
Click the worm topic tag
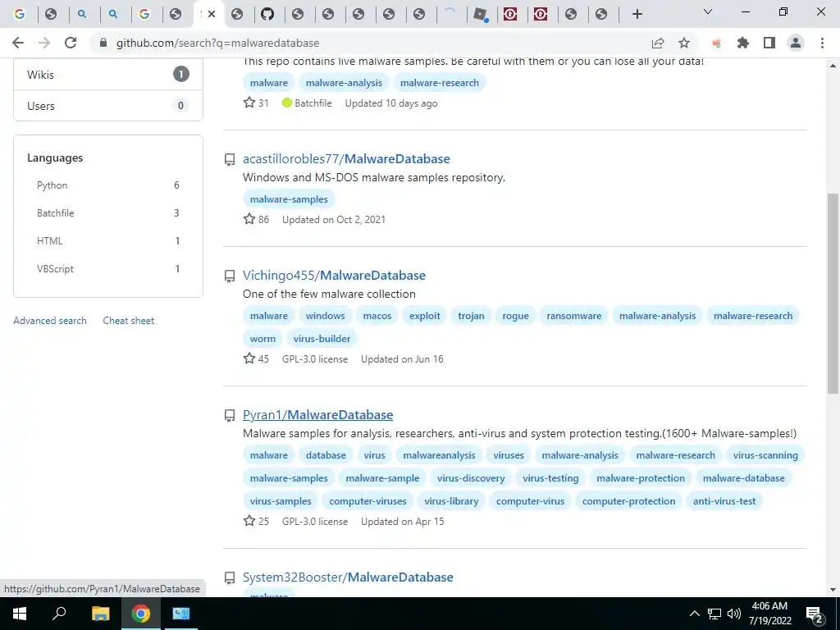pyautogui.click(x=262, y=339)
